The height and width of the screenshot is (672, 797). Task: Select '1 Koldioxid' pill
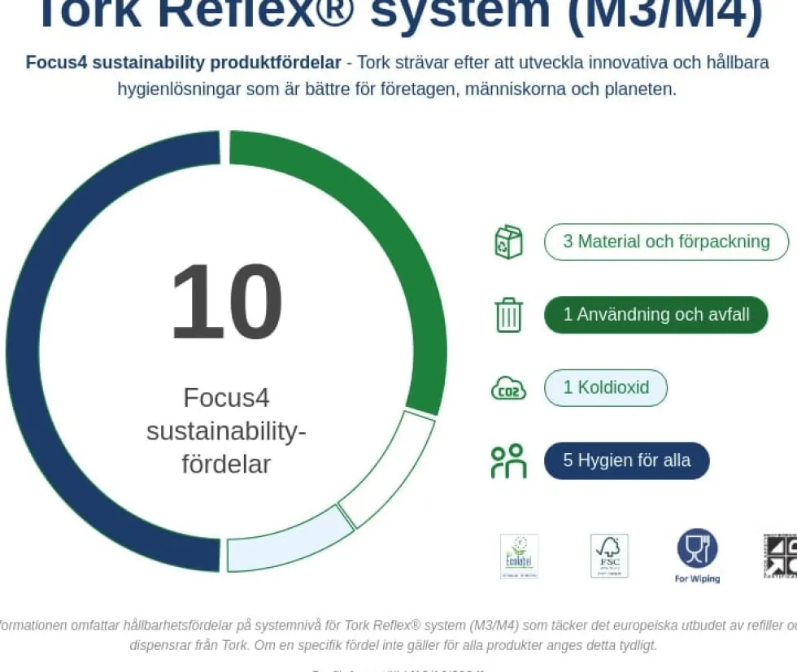coord(606,388)
